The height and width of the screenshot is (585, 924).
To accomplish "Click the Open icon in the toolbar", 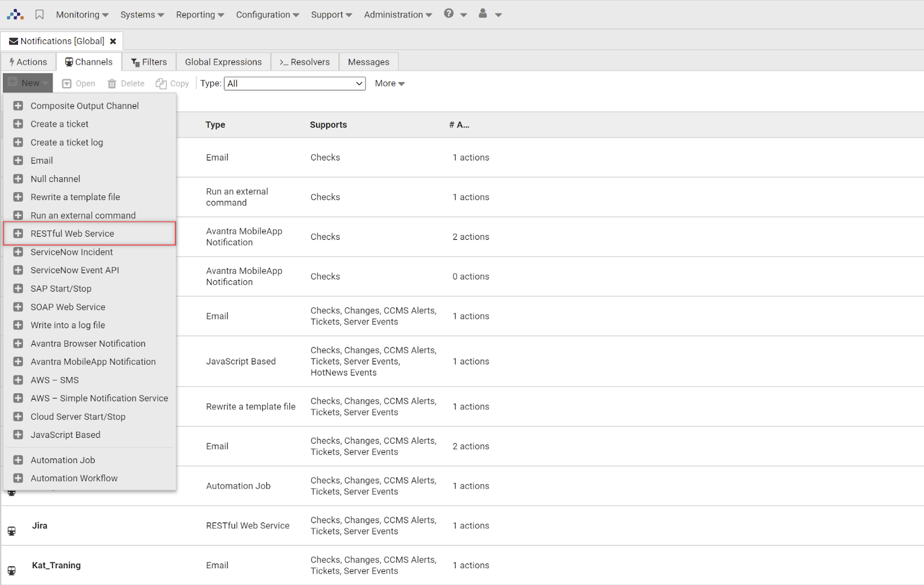I will point(68,83).
